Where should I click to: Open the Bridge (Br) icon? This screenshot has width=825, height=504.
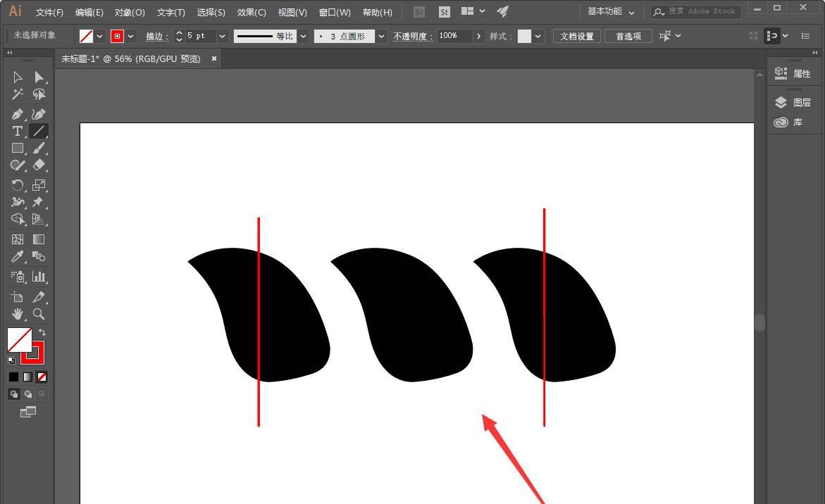(419, 11)
